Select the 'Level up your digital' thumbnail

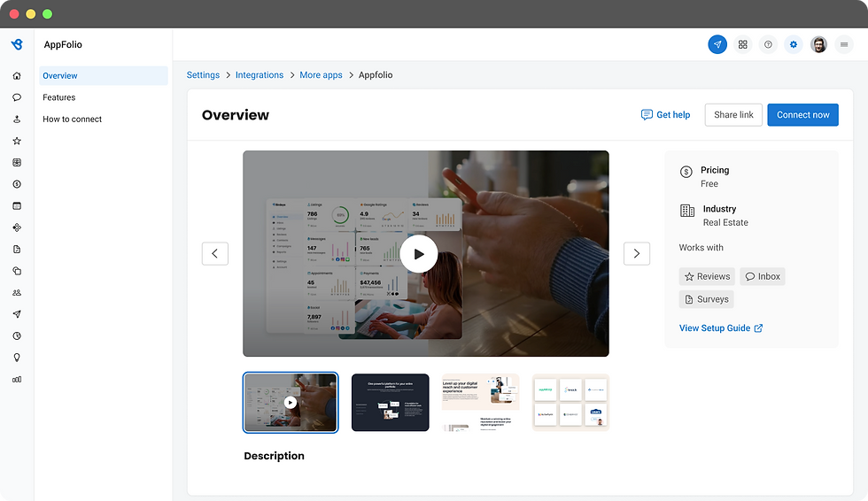coord(480,403)
